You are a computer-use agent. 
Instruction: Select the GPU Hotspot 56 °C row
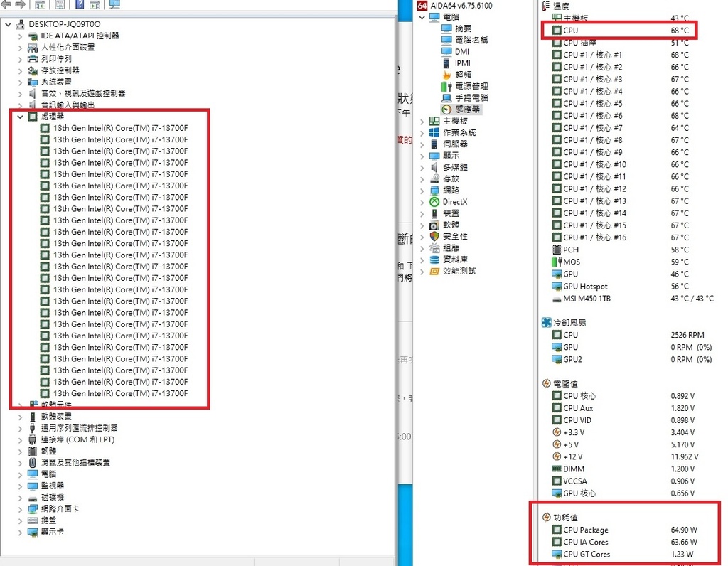[x=620, y=287]
